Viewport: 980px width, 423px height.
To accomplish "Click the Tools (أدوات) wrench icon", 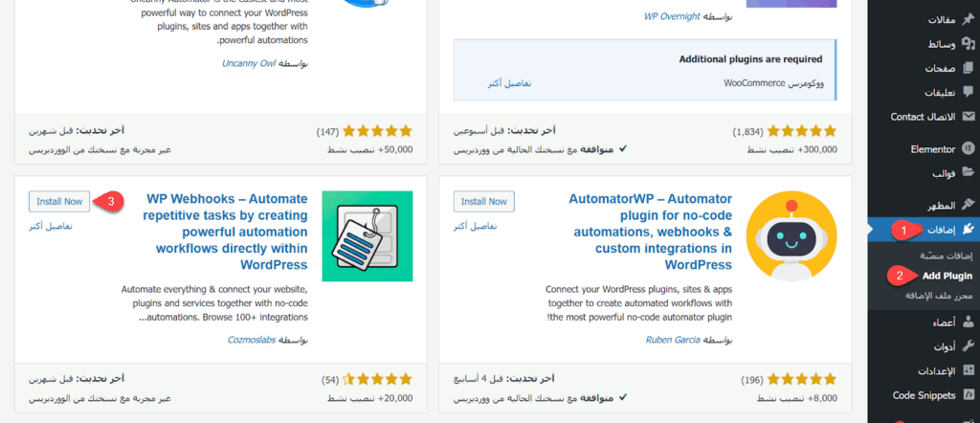I will pyautogui.click(x=968, y=345).
